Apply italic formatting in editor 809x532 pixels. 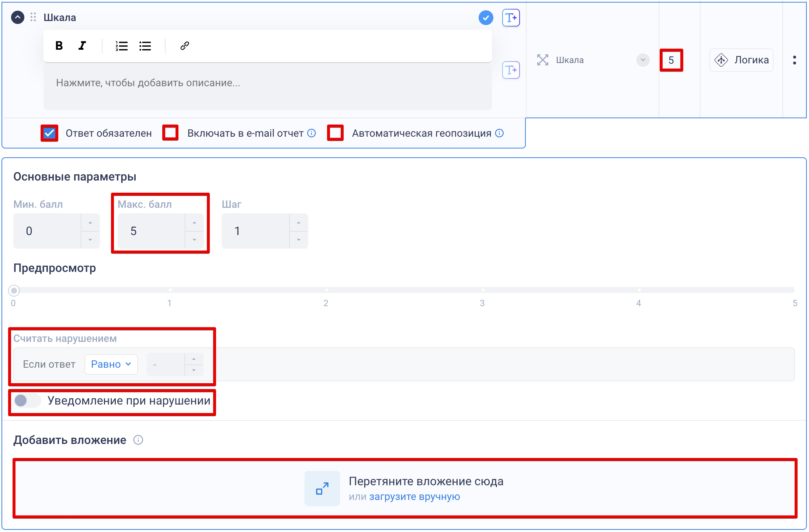pyautogui.click(x=82, y=46)
